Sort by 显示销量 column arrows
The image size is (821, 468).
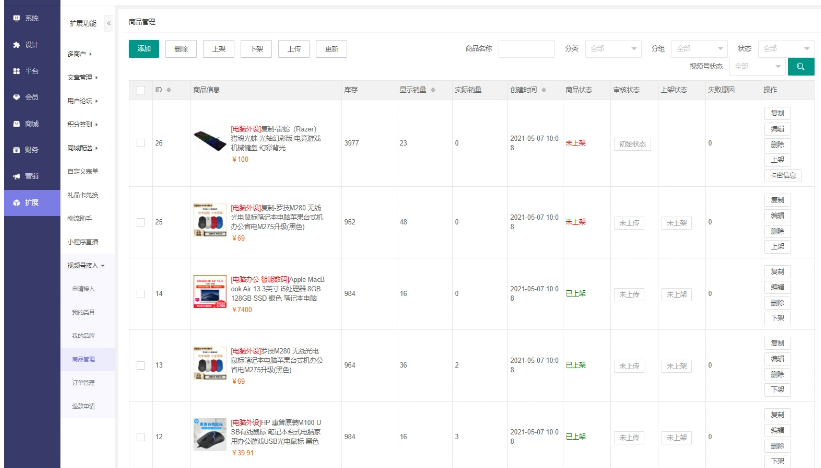coord(433,90)
